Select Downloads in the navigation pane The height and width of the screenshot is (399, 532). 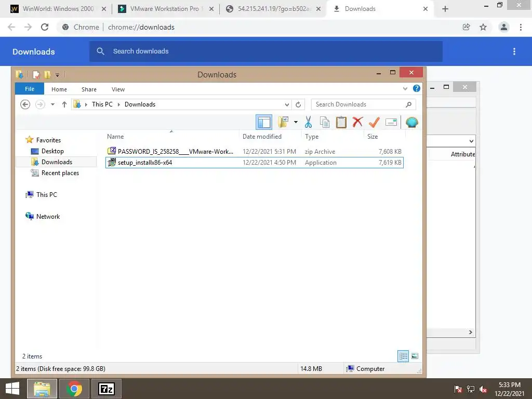(x=57, y=162)
